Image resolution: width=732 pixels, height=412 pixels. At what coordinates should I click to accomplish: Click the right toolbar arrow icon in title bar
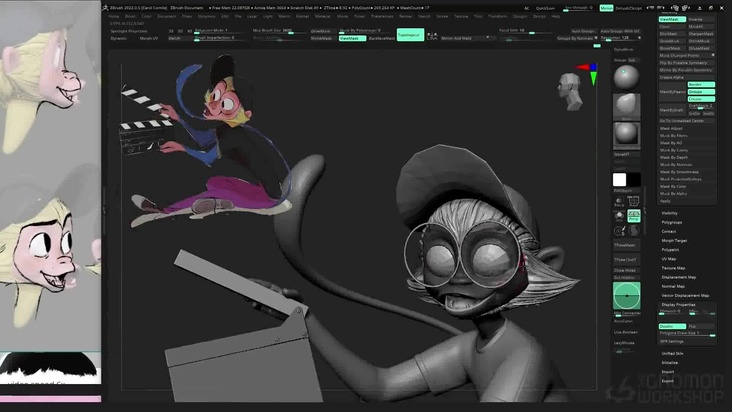click(662, 8)
